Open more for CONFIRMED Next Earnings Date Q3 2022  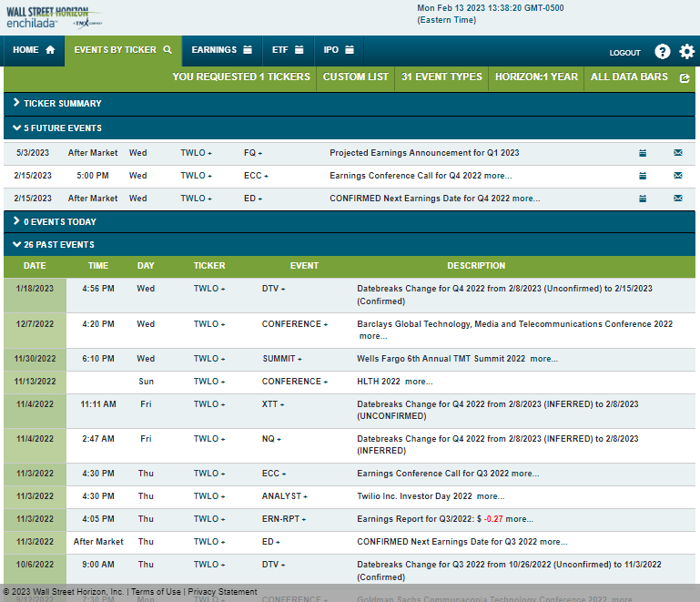point(553,542)
